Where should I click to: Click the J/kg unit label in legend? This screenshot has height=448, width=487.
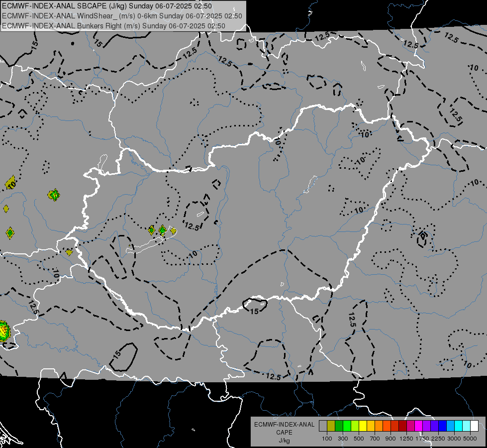(x=284, y=441)
